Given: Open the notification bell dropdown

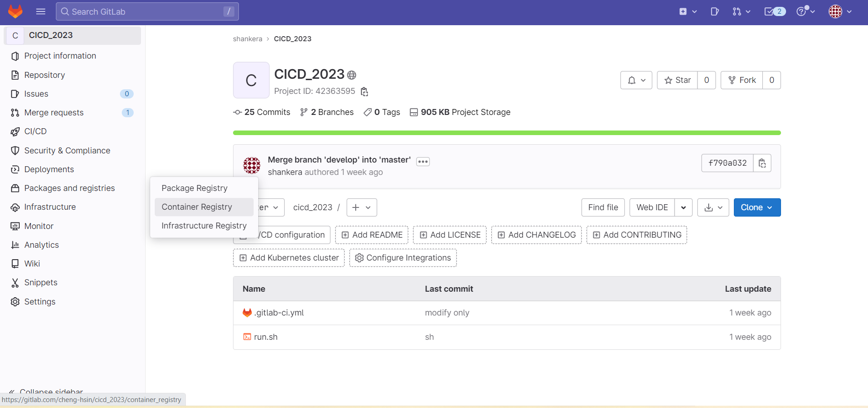Looking at the screenshot, I should click(x=636, y=80).
